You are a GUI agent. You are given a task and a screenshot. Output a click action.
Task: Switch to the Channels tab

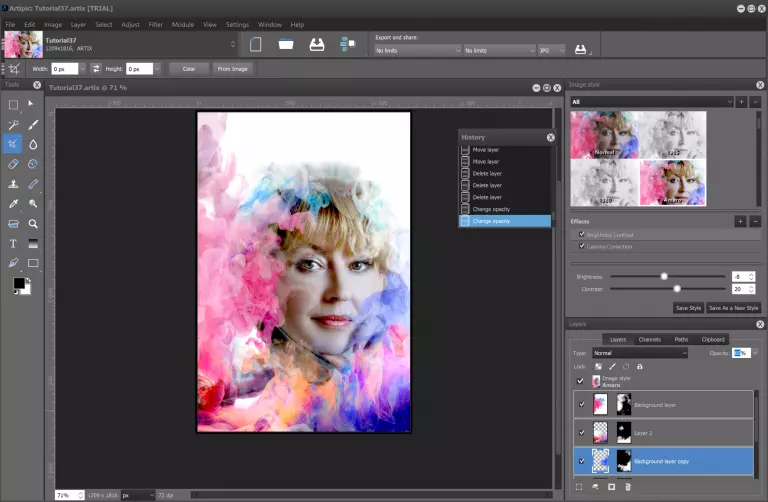click(x=649, y=339)
